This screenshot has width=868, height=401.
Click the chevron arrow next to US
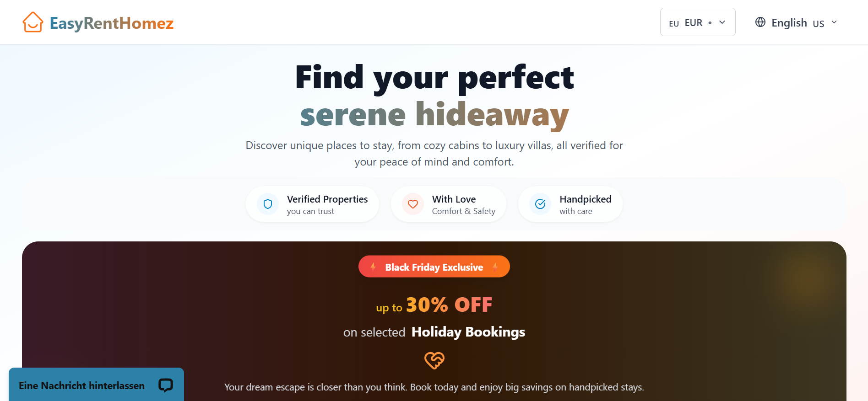coord(834,22)
